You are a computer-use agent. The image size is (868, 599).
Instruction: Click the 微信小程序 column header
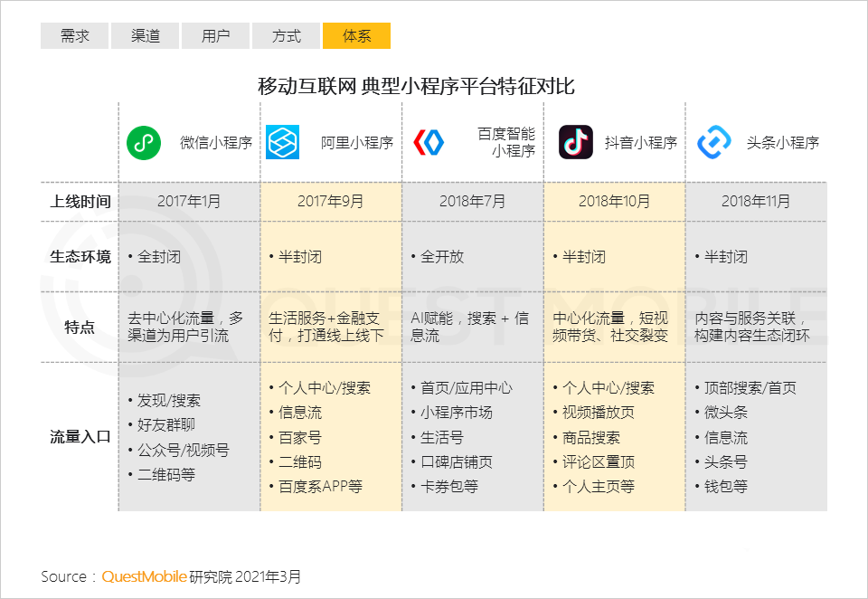pyautogui.click(x=216, y=143)
